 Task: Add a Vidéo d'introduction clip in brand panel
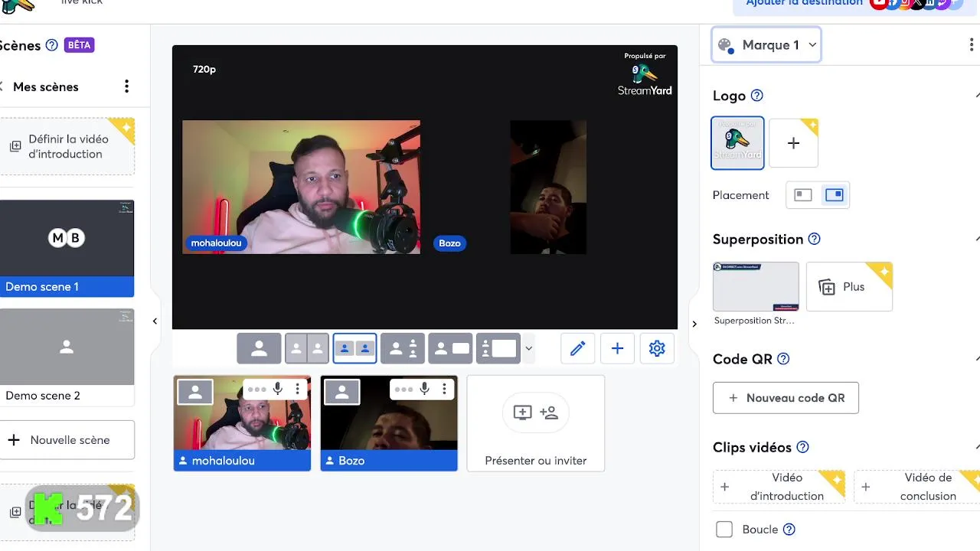[779, 487]
